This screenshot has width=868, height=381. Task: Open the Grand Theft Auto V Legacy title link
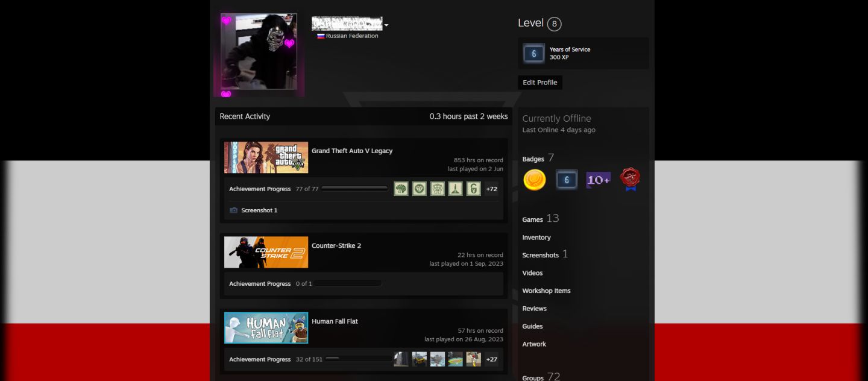pos(352,151)
